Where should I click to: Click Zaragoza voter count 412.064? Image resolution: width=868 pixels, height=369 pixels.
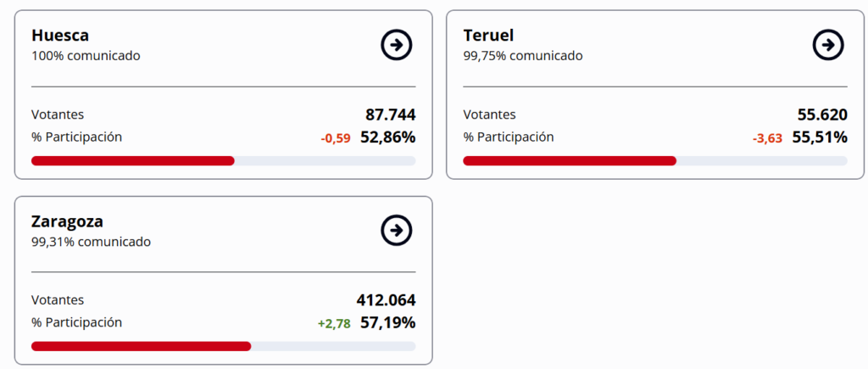click(386, 300)
